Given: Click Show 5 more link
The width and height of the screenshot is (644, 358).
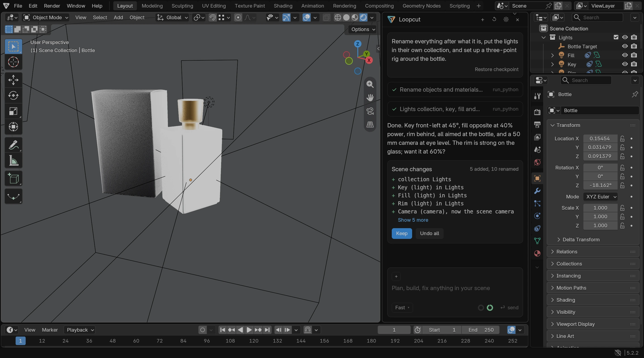Looking at the screenshot, I should pos(413,220).
